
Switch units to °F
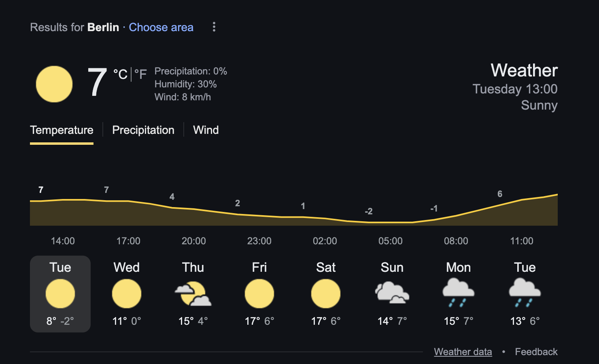(140, 74)
